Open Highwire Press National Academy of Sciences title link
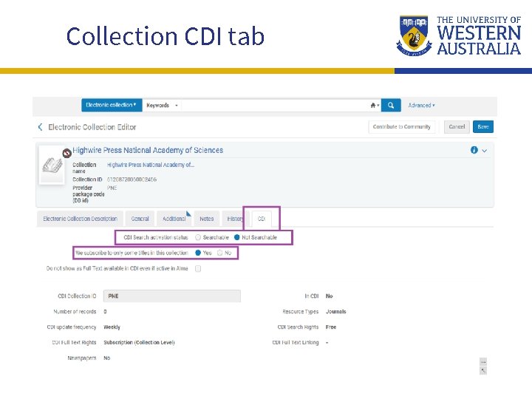The width and height of the screenshot is (532, 399). click(148, 150)
